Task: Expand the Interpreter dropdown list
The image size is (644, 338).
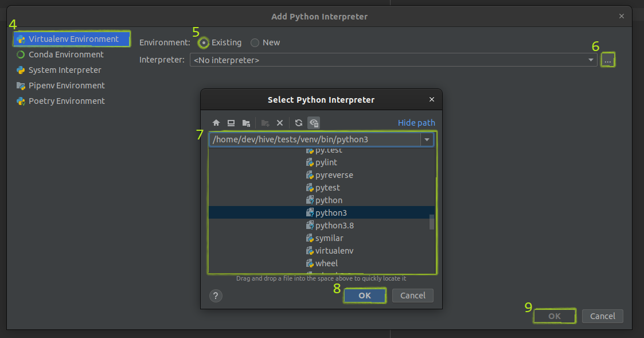Action: (591, 60)
